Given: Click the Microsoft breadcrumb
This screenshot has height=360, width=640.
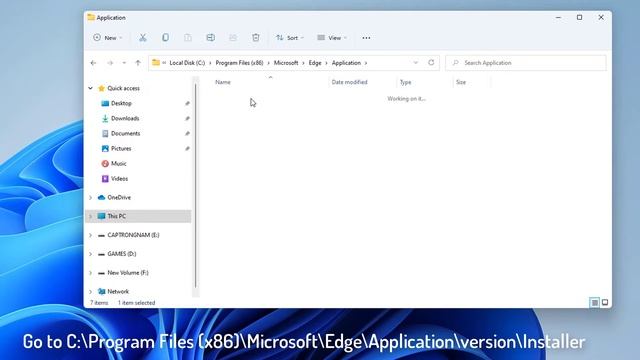Looking at the screenshot, I should click(286, 63).
